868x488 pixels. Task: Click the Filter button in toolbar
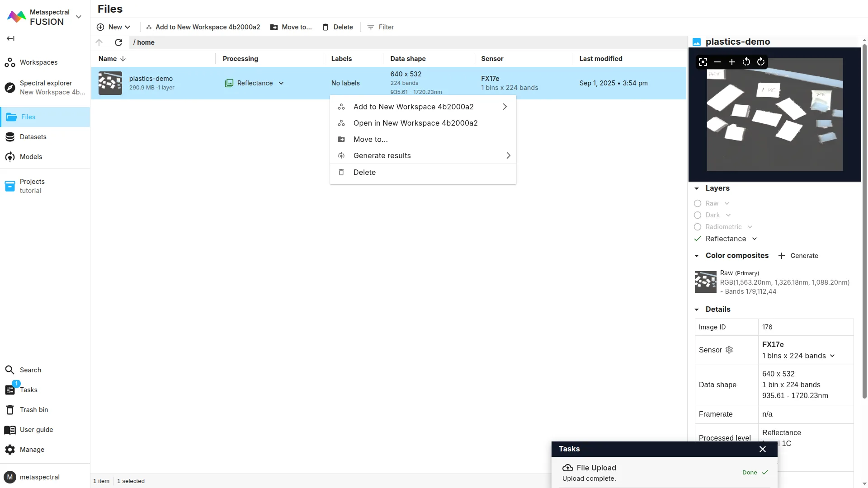coord(381,27)
